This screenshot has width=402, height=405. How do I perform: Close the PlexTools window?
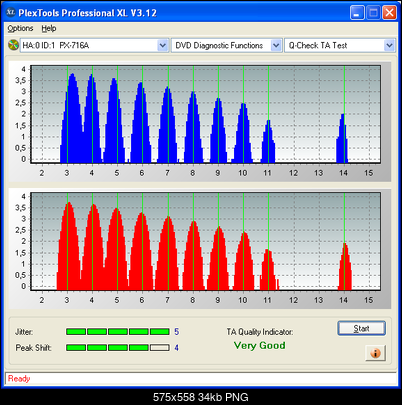(x=389, y=13)
